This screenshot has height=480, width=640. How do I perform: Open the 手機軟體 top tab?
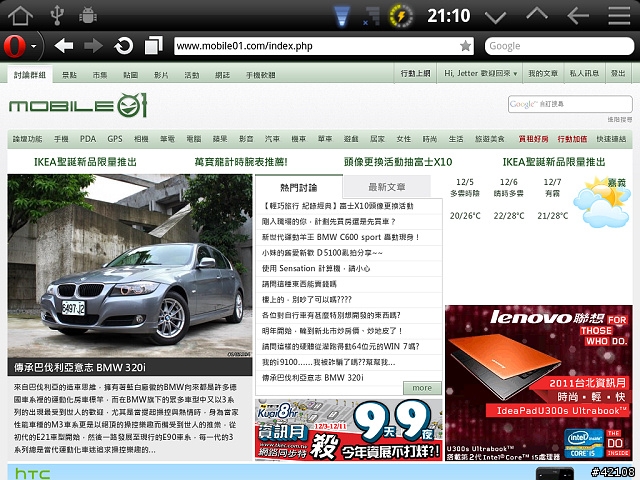pyautogui.click(x=260, y=75)
